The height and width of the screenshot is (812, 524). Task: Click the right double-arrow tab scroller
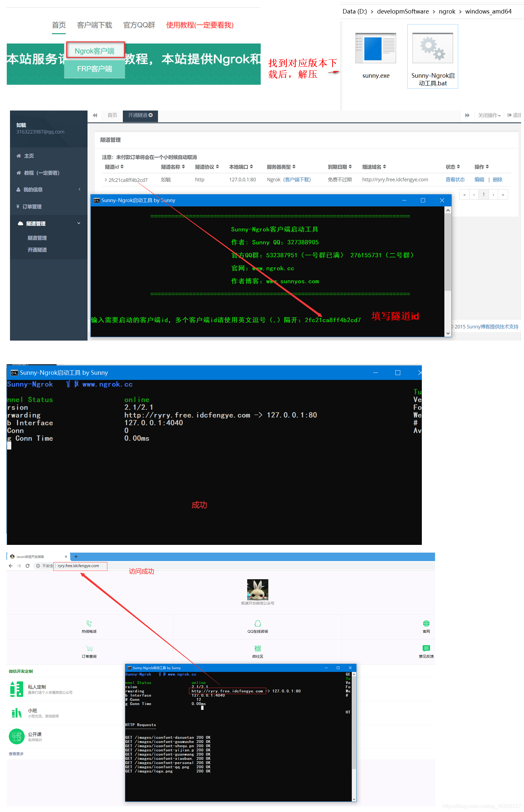pyautogui.click(x=467, y=115)
